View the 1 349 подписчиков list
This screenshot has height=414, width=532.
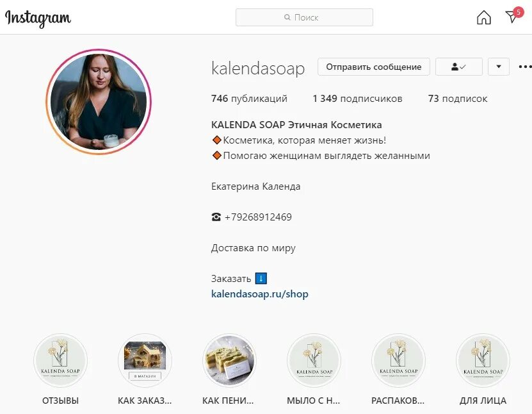(x=357, y=99)
